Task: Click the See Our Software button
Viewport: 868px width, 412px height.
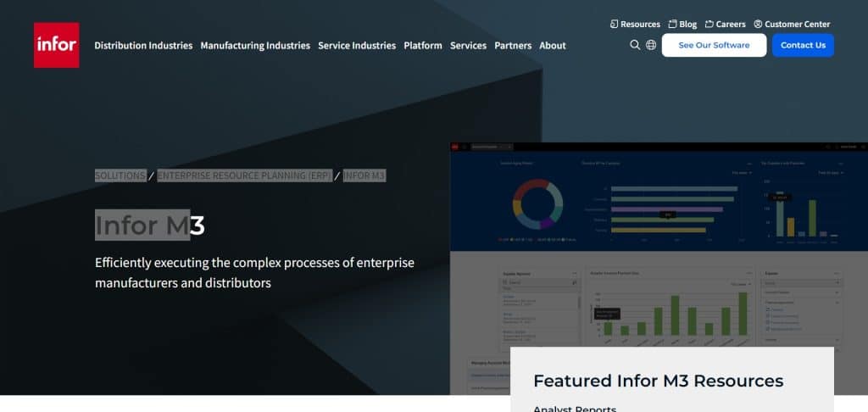Action: pyautogui.click(x=714, y=45)
